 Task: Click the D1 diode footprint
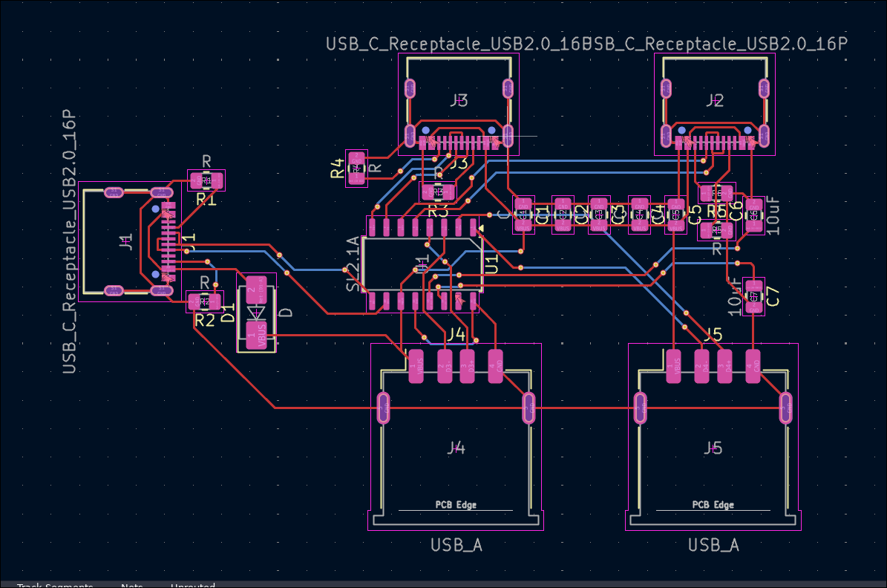tap(256, 312)
